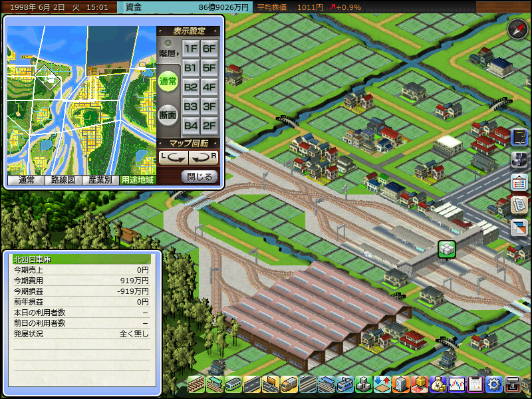Click the 発展状況 全く無し row
This screenshot has height=399, width=532.
(x=81, y=334)
